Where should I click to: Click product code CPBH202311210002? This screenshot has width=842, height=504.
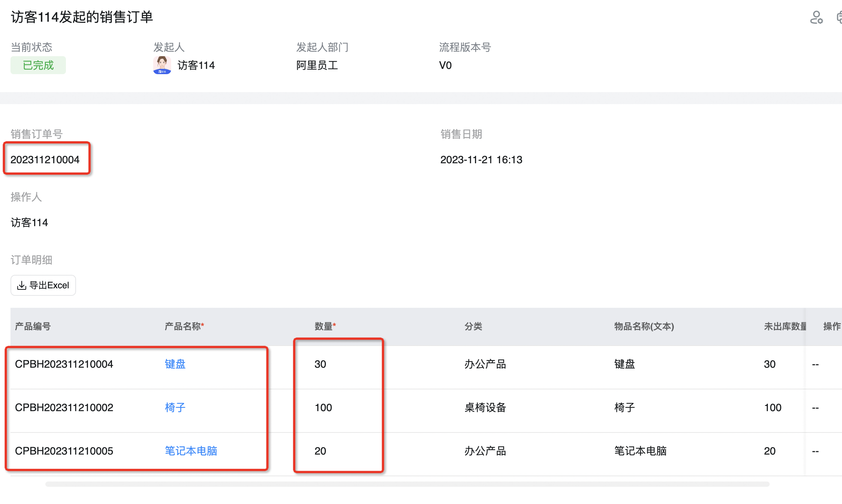[64, 407]
